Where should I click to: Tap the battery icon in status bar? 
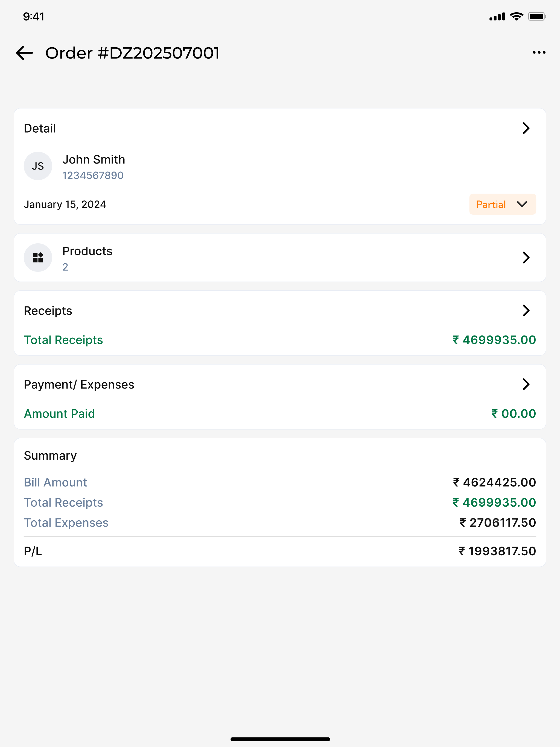(537, 16)
